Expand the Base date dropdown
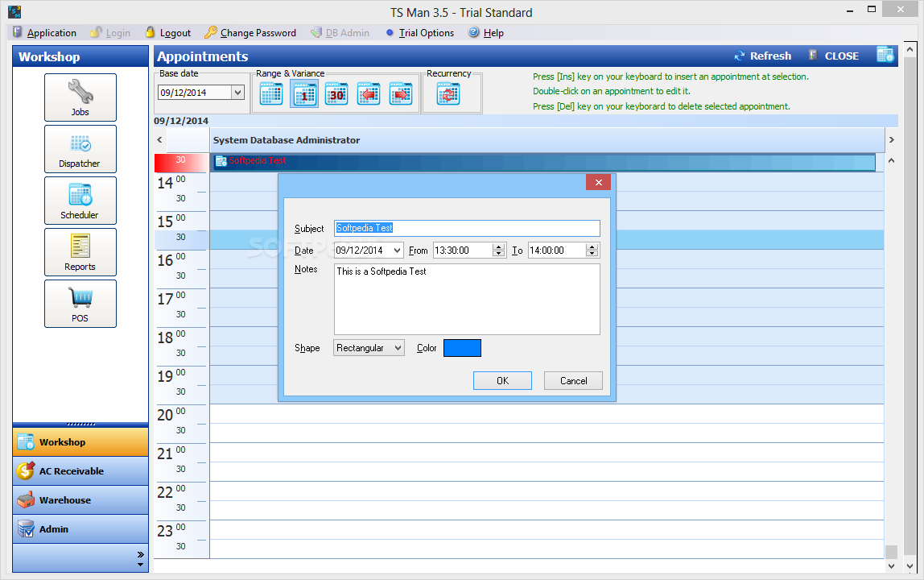This screenshot has width=924, height=580. (237, 93)
